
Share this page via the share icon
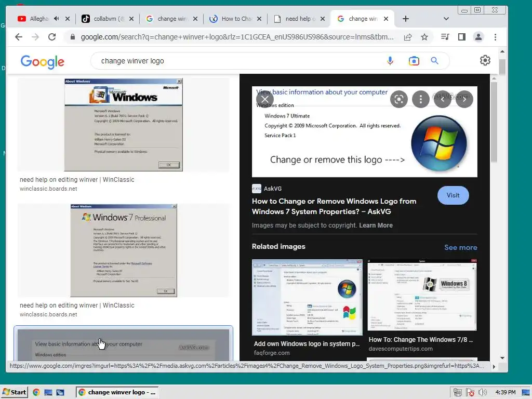(408, 37)
